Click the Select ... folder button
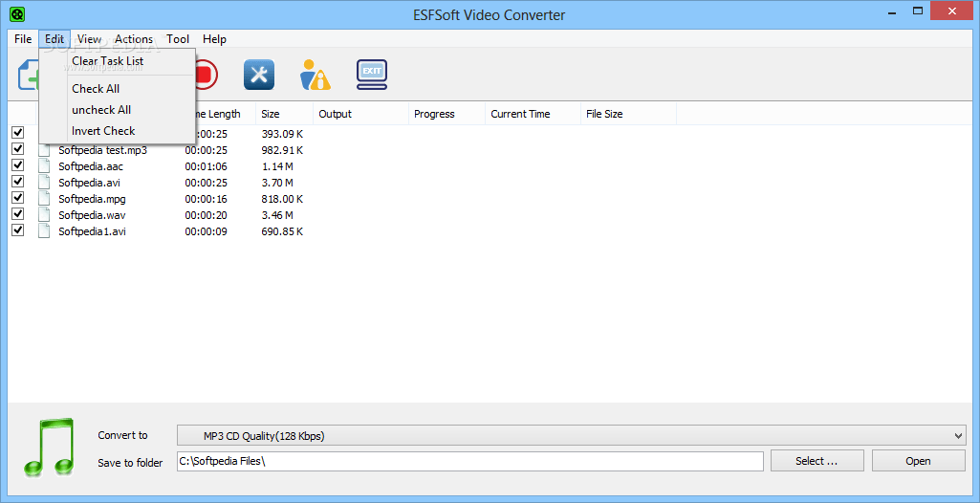The width and height of the screenshot is (980, 503). click(817, 461)
